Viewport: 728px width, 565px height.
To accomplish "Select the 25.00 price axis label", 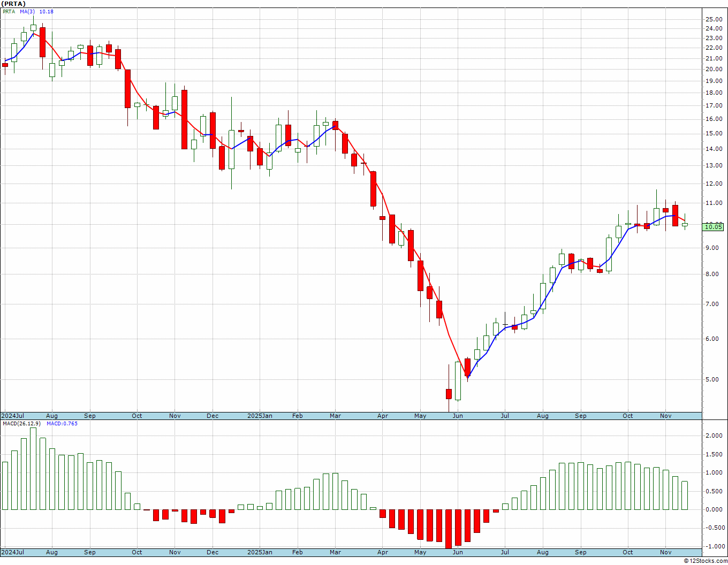I will [714, 20].
